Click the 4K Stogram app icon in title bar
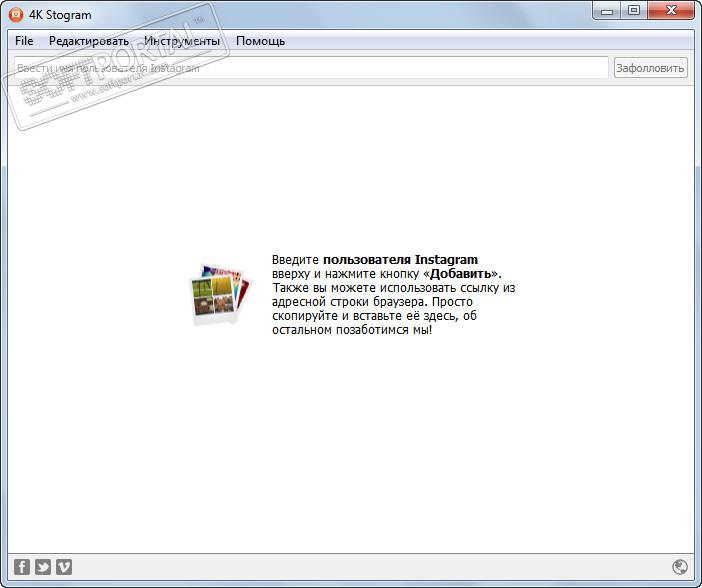This screenshot has width=702, height=588. (x=16, y=14)
